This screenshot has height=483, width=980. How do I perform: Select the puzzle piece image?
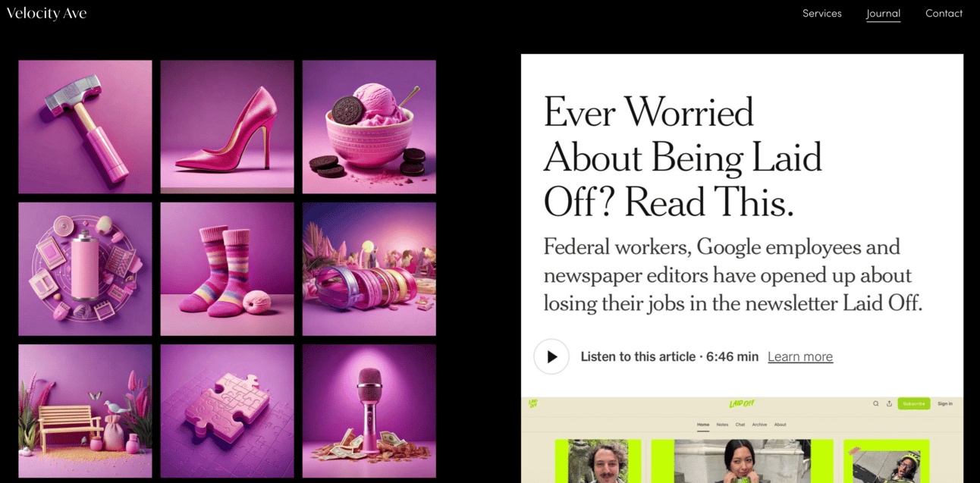click(x=227, y=411)
